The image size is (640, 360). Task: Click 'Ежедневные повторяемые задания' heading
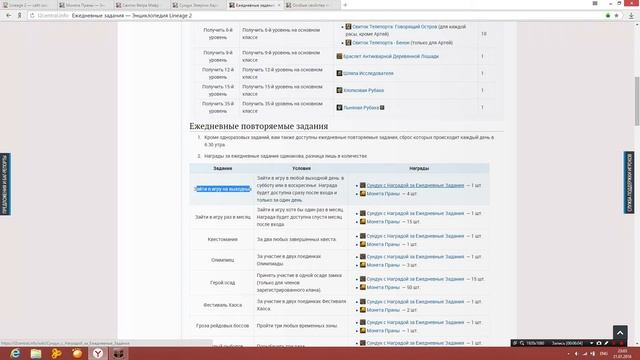coord(258,126)
